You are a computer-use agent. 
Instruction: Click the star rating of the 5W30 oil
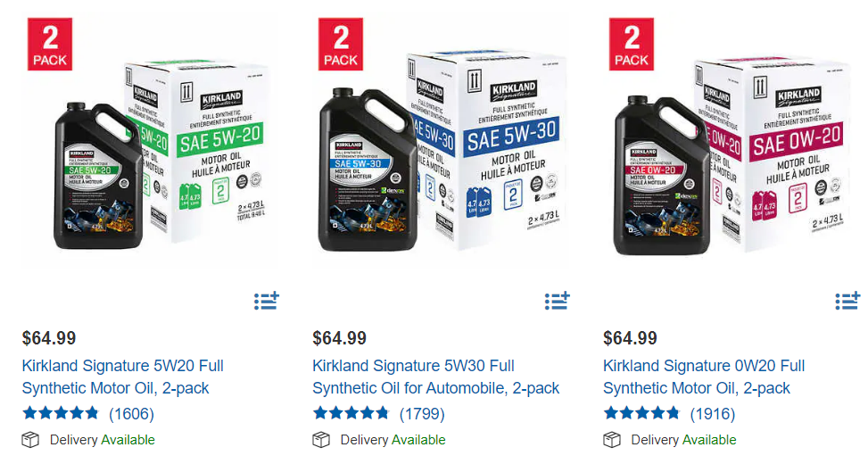coord(351,413)
